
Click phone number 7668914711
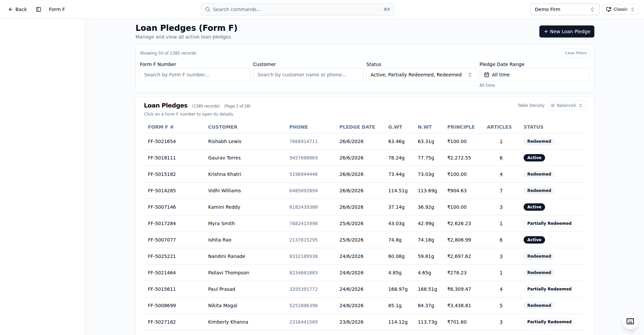tap(304, 141)
